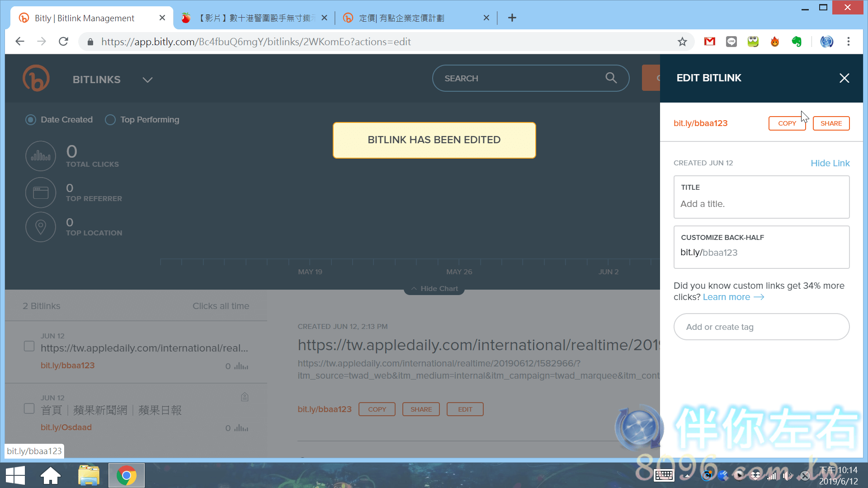Click EDIT button in link details

(x=465, y=409)
